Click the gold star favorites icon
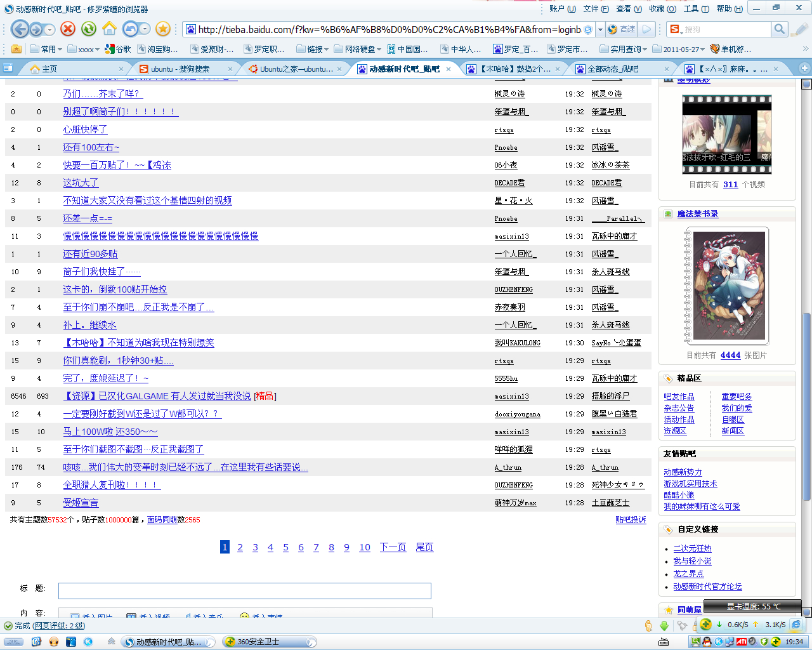812x650 pixels. coord(163,29)
